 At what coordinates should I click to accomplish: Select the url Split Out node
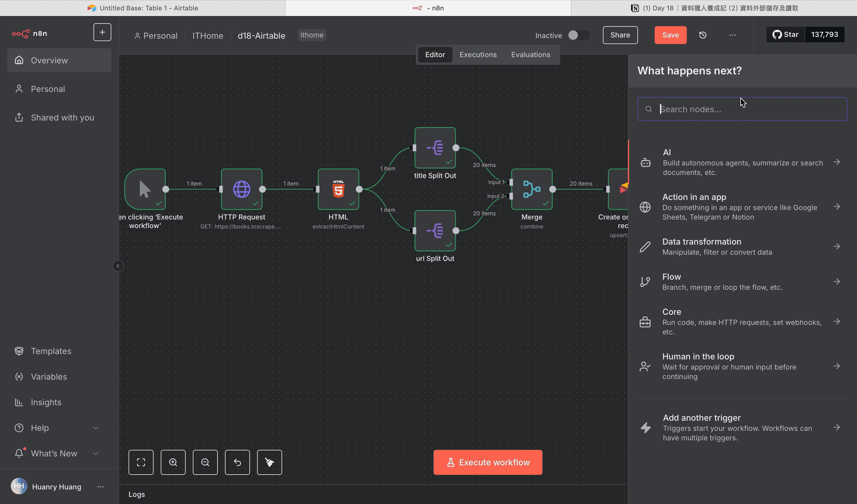click(435, 231)
